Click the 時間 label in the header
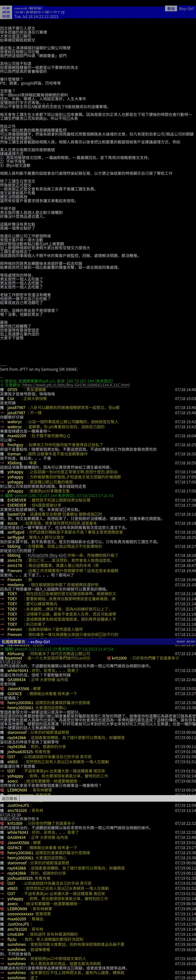The width and height of the screenshot is (196, 980). point(6,16)
